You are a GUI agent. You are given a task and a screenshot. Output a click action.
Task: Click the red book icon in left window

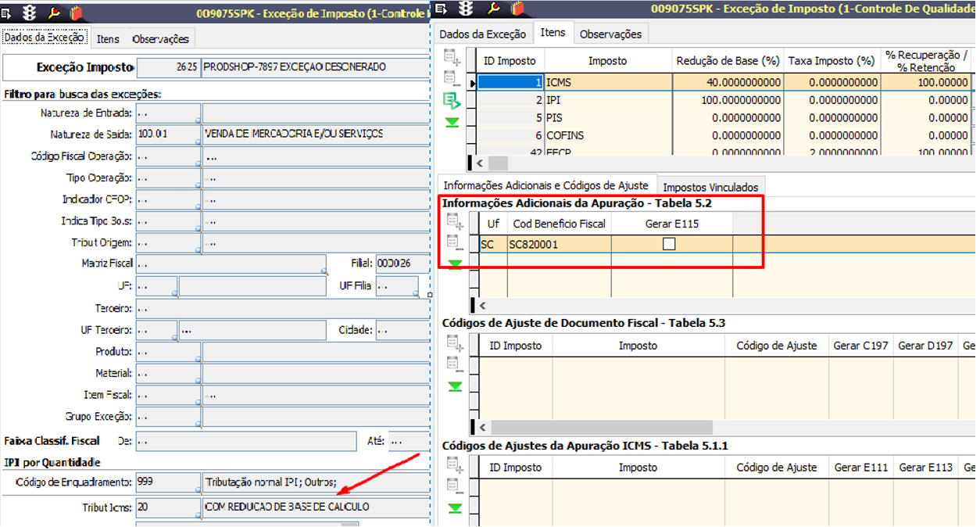76,12
